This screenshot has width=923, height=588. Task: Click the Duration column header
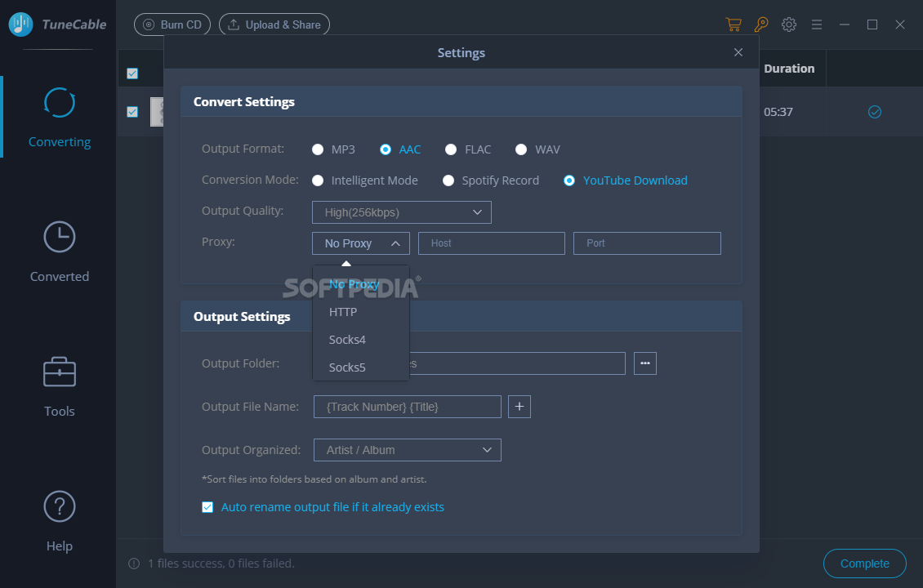point(789,69)
